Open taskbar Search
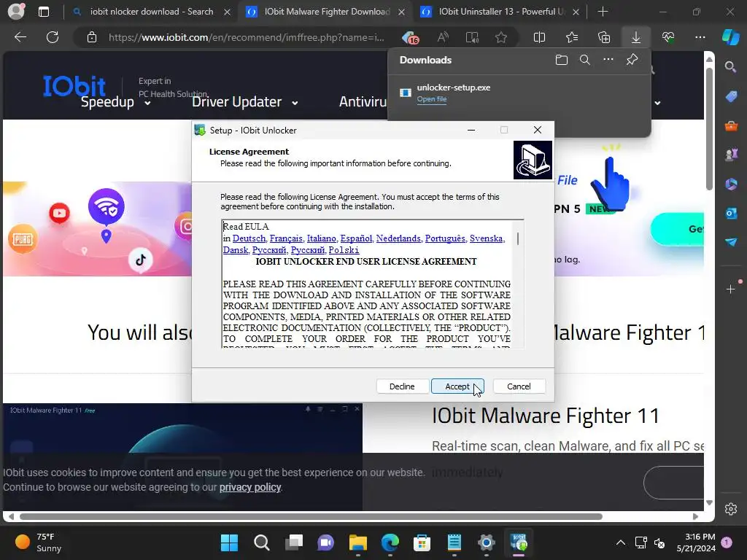 click(x=262, y=542)
